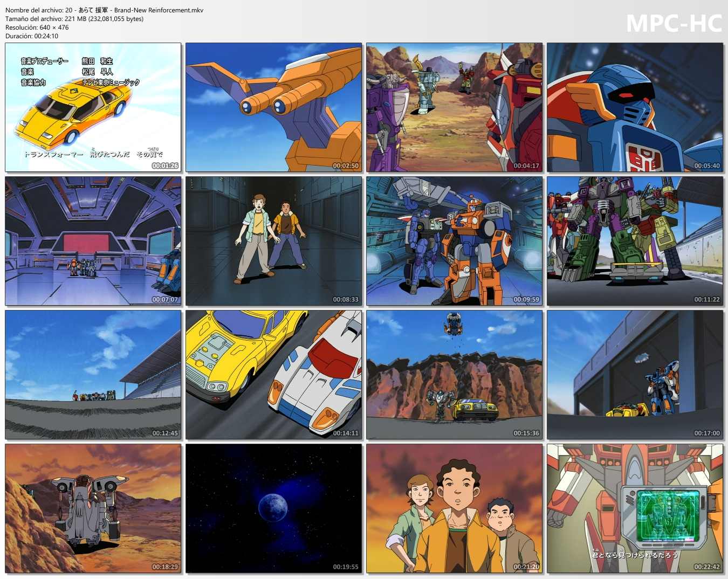The image size is (728, 579).
Task: Choose the thumbnail at 00:14:11
Action: pyautogui.click(x=273, y=375)
